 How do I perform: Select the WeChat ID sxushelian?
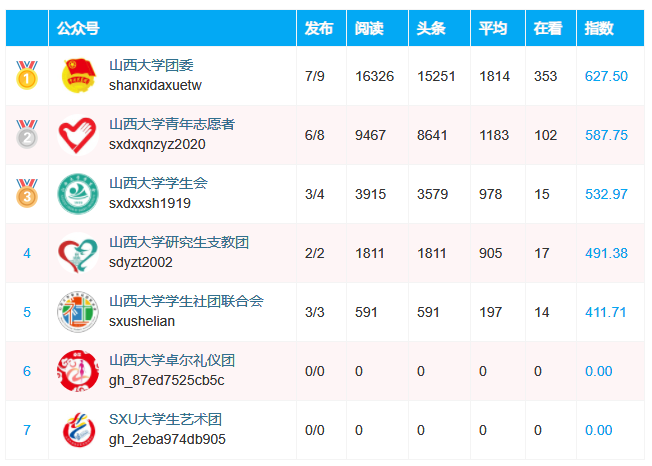(x=142, y=321)
